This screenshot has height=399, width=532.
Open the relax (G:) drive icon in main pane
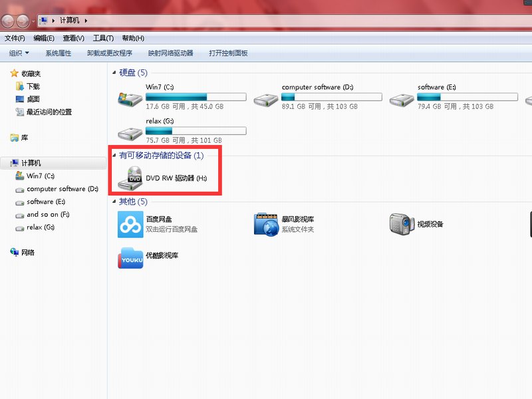[130, 134]
